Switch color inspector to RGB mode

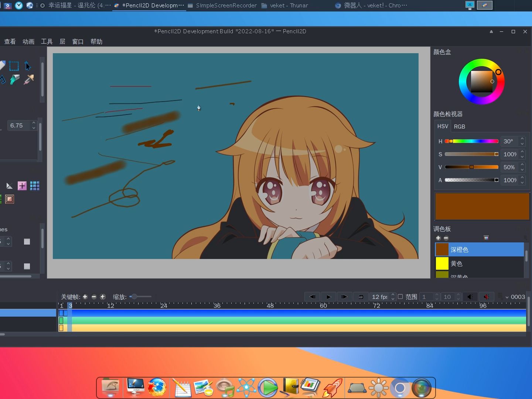pos(460,126)
